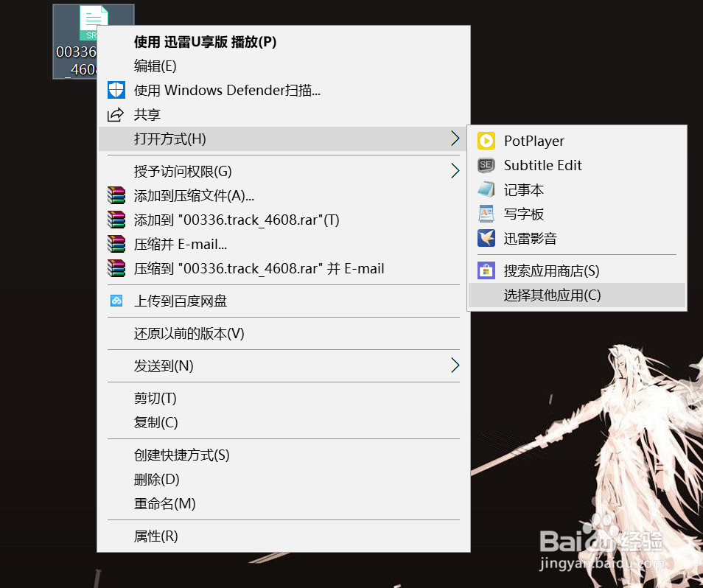Open file with 写字板
This screenshot has height=588, width=703.
tap(577, 214)
